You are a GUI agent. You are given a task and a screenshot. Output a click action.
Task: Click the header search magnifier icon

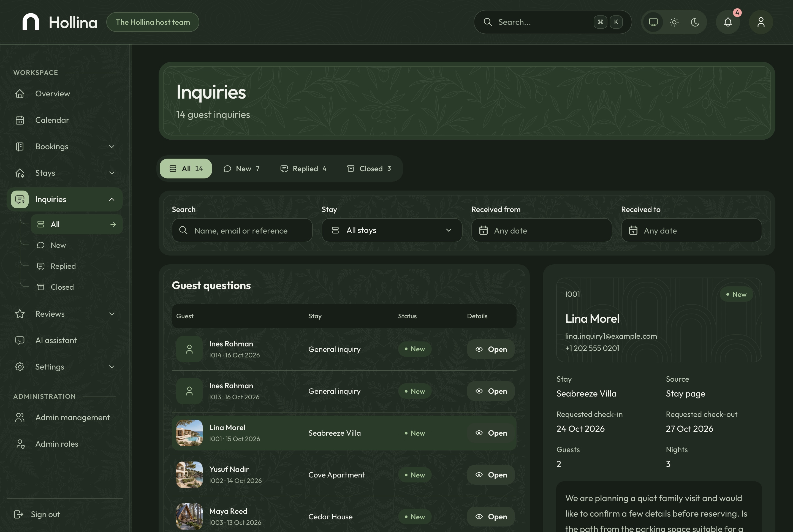[488, 22]
